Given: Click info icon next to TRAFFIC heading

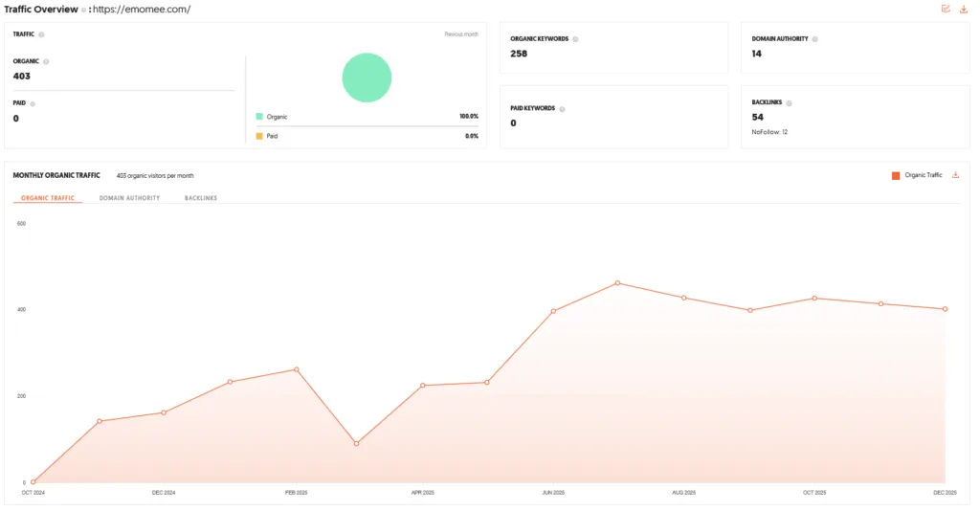Looking at the screenshot, I should pos(41,34).
